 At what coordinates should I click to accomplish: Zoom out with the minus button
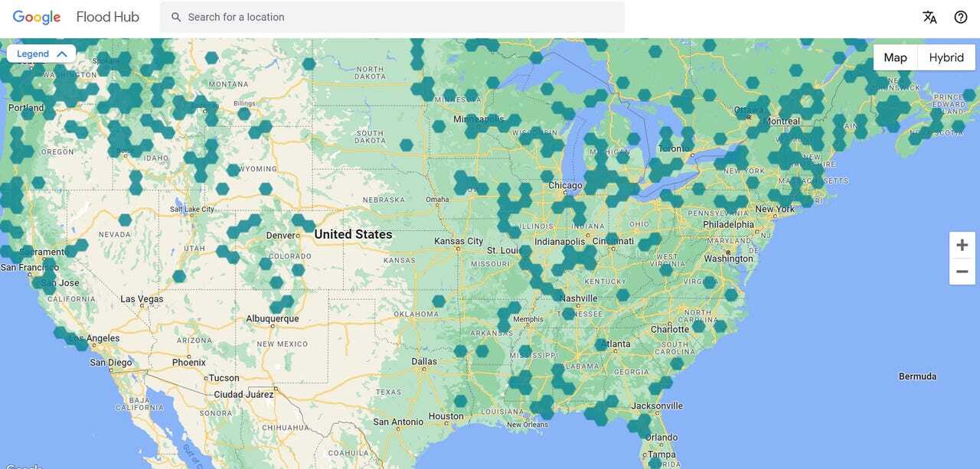tap(962, 272)
